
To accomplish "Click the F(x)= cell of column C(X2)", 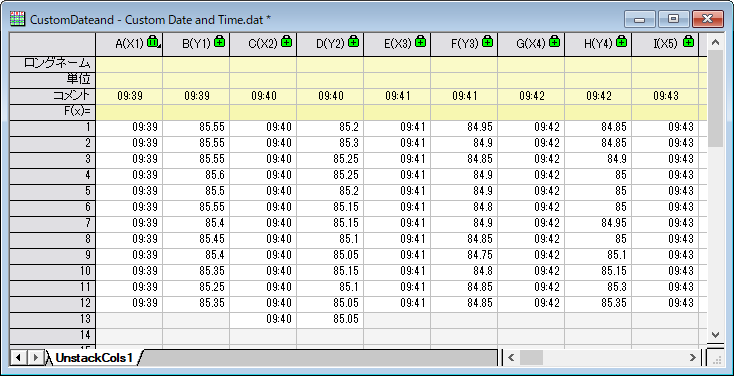I will (263, 112).
